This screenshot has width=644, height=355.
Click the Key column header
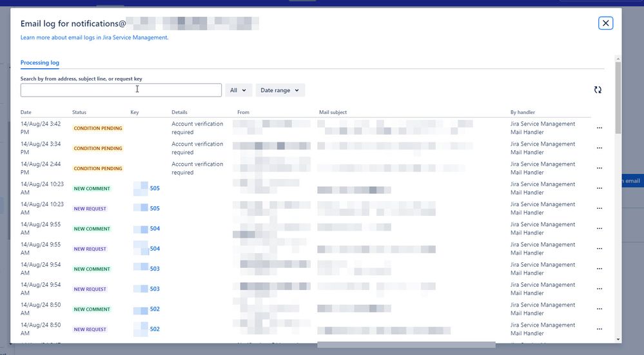coord(135,112)
